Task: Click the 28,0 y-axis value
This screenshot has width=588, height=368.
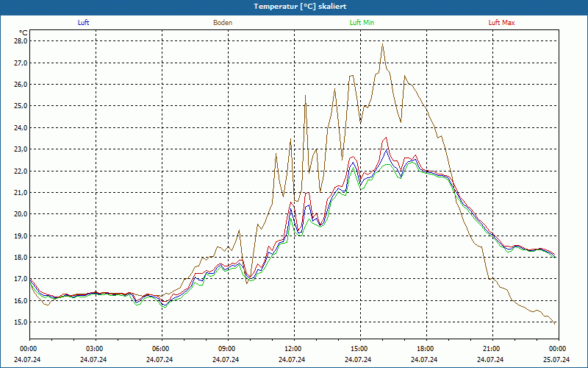Action: pyautogui.click(x=20, y=41)
